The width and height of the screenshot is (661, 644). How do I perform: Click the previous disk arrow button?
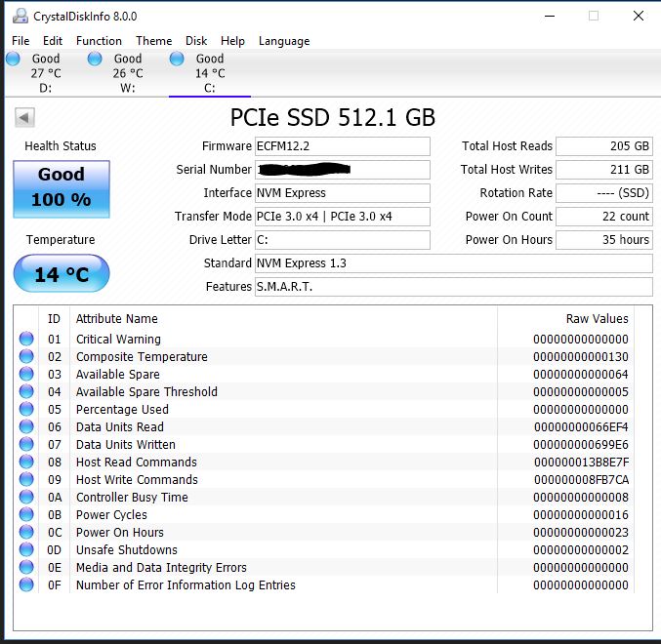coord(24,118)
